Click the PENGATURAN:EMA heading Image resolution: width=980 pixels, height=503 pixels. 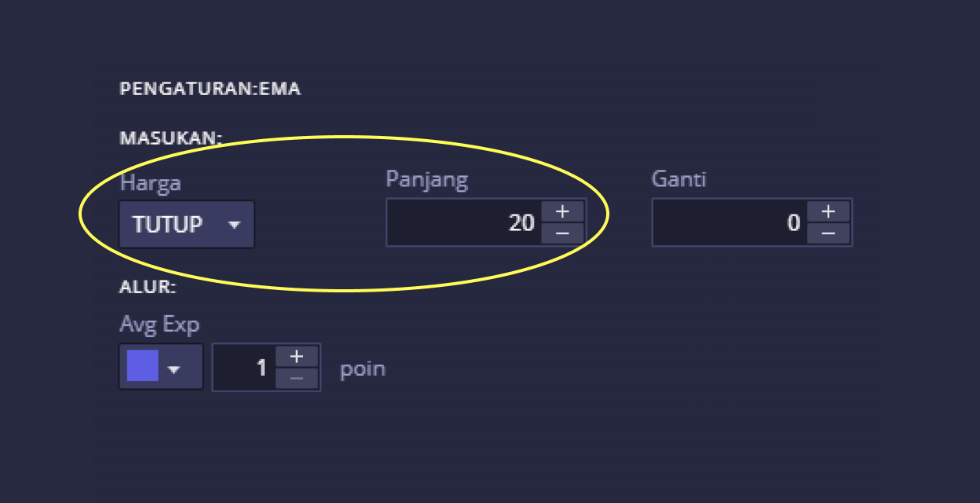pyautogui.click(x=210, y=89)
